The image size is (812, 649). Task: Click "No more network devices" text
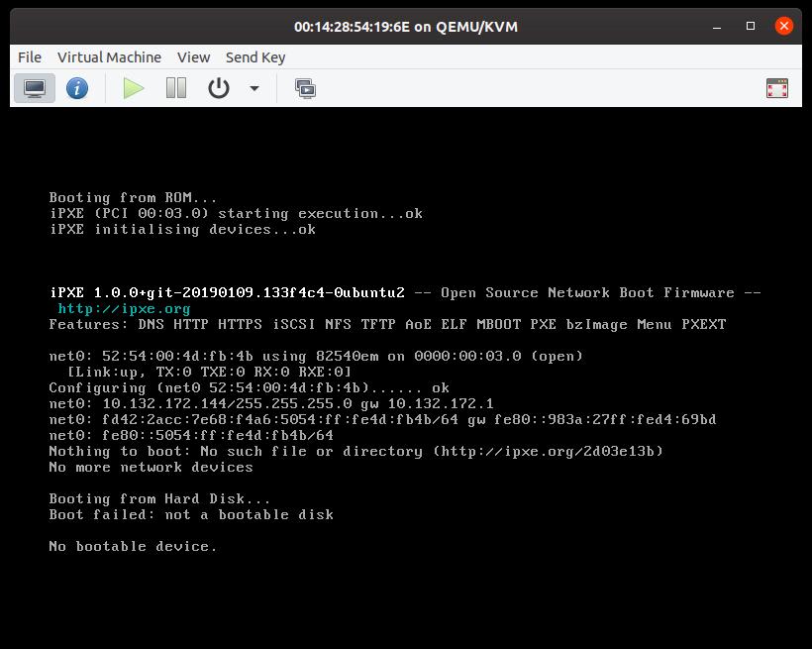coord(151,467)
